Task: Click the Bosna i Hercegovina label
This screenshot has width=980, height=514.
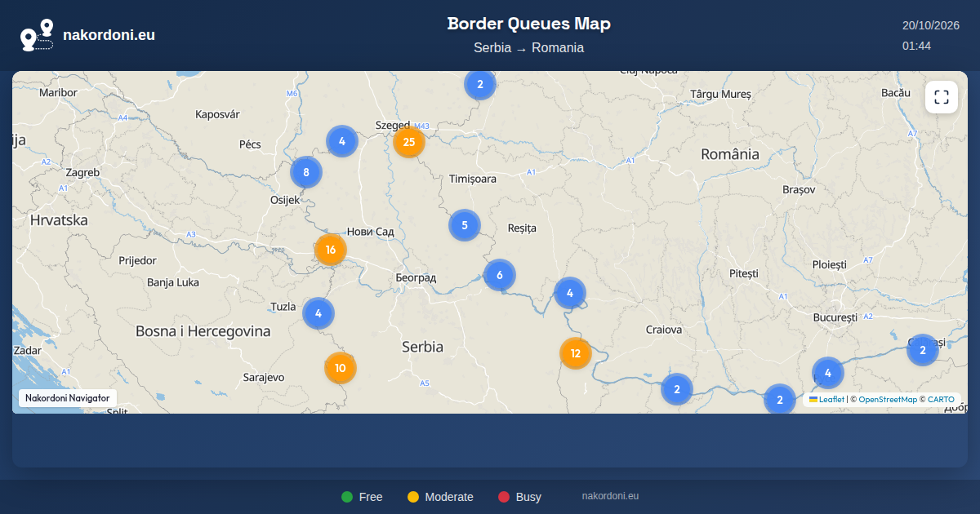Action: tap(203, 331)
